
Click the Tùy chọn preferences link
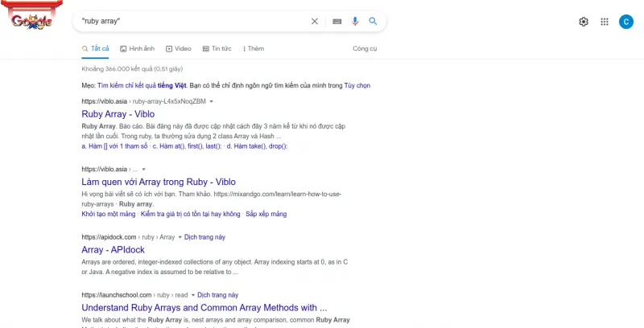tap(357, 85)
